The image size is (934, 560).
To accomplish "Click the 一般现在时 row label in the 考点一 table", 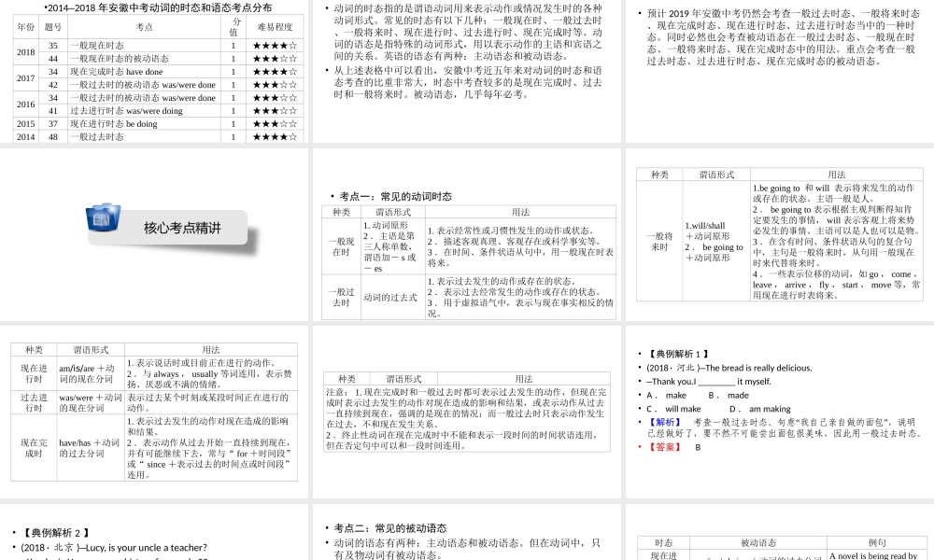I will [341, 246].
